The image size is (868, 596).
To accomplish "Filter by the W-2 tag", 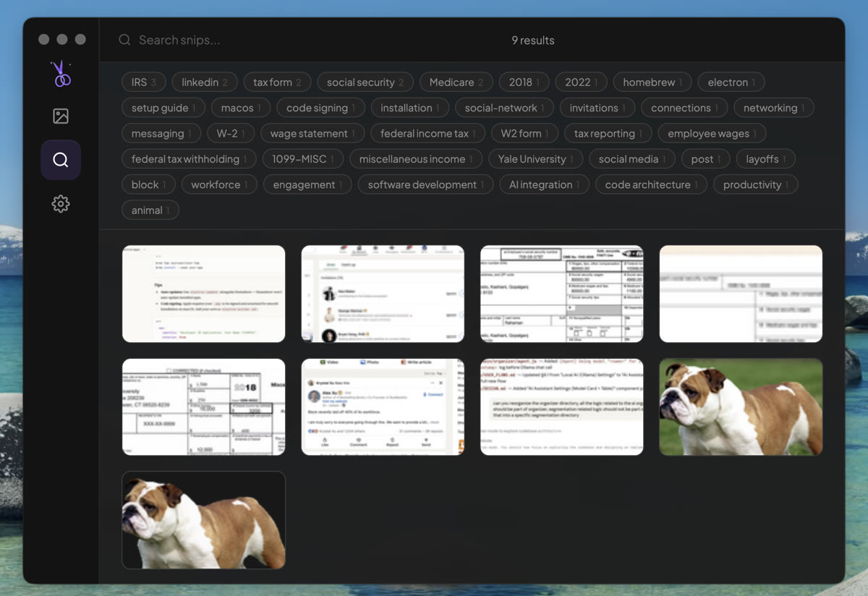I will click(x=231, y=134).
